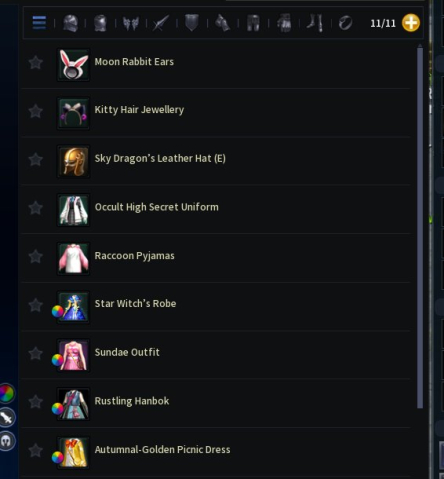Choose the Occult High Secret Uniform entry
This screenshot has height=479, width=444.
[x=216, y=208]
